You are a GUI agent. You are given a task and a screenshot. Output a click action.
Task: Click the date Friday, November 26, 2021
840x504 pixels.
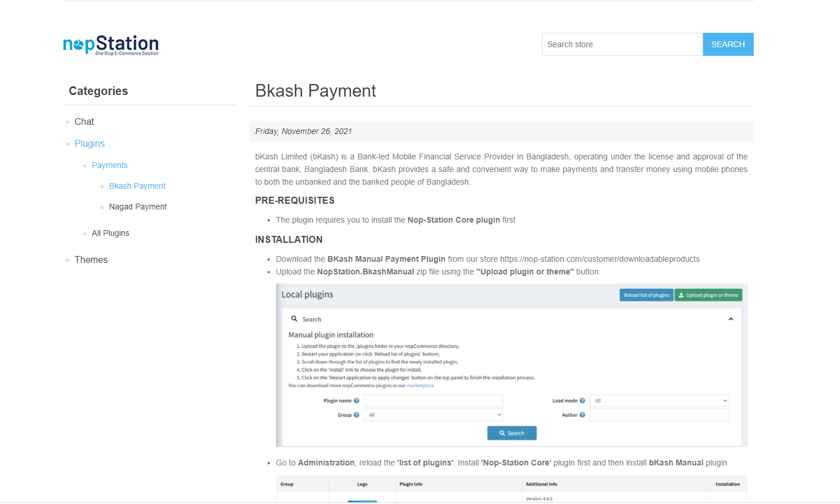tap(303, 131)
